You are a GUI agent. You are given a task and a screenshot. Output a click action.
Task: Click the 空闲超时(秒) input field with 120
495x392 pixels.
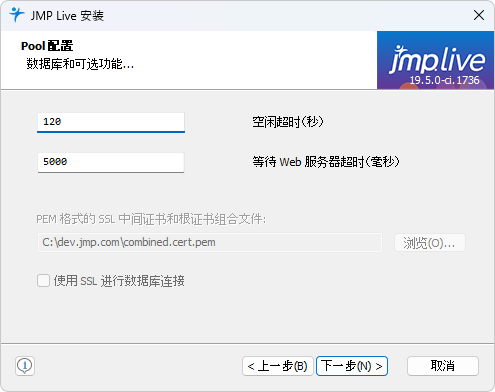[x=111, y=122]
